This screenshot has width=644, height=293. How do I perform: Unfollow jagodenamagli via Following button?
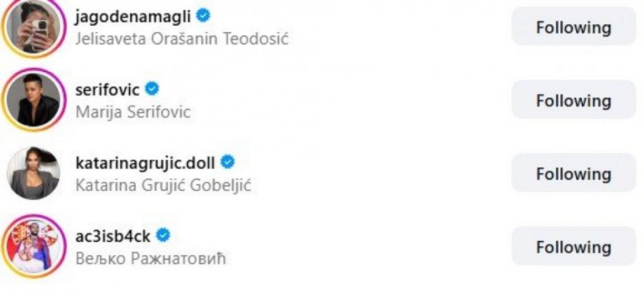[573, 27]
